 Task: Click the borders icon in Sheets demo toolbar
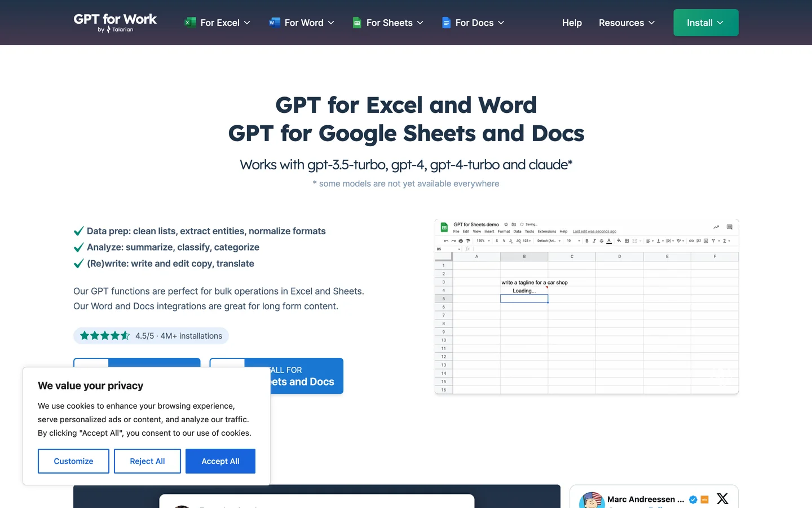tap(626, 241)
